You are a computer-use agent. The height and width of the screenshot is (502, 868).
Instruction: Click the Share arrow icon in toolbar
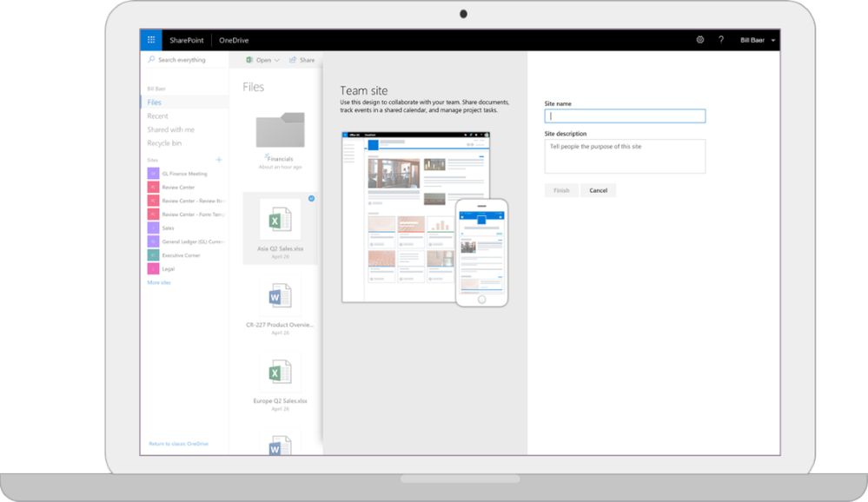293,60
